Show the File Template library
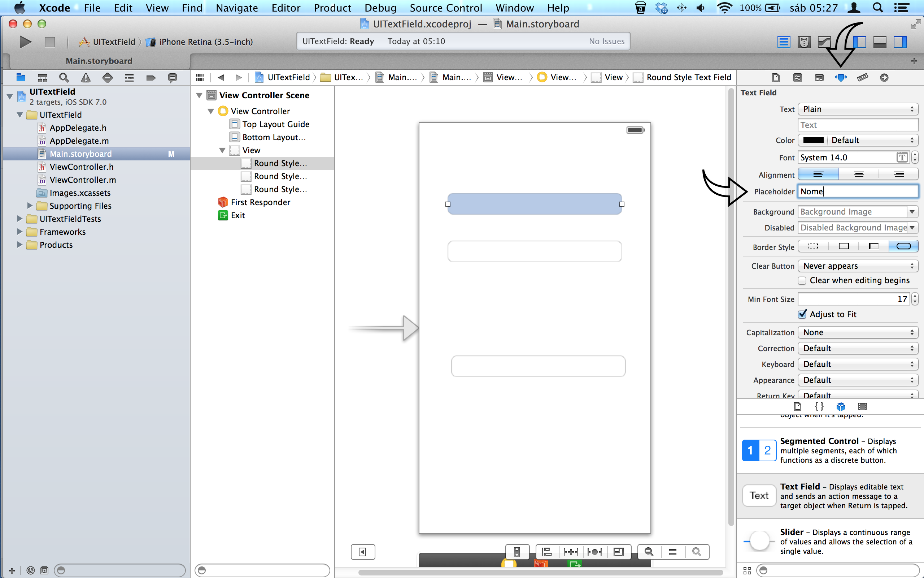The height and width of the screenshot is (578, 924). (x=798, y=406)
